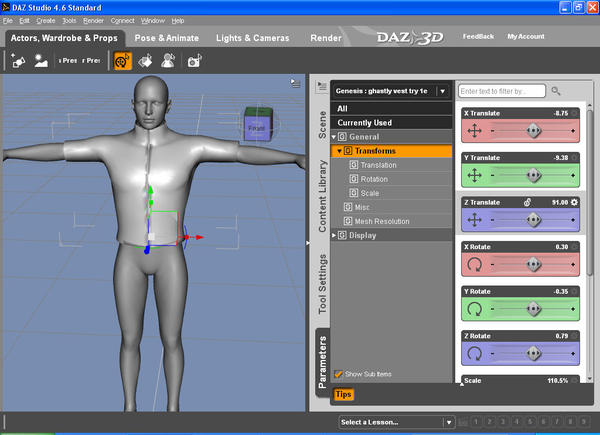The image size is (600, 435).
Task: Click the filter text input field
Action: tap(501, 91)
